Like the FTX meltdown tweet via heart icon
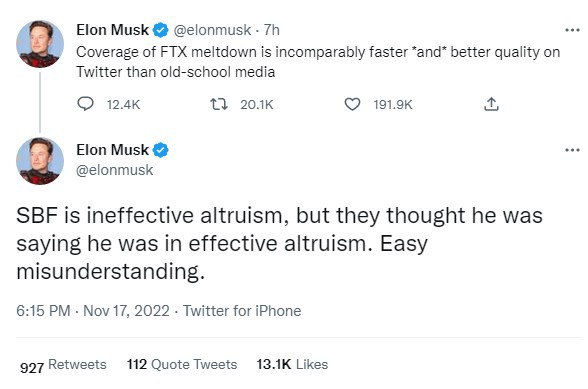 [x=352, y=104]
